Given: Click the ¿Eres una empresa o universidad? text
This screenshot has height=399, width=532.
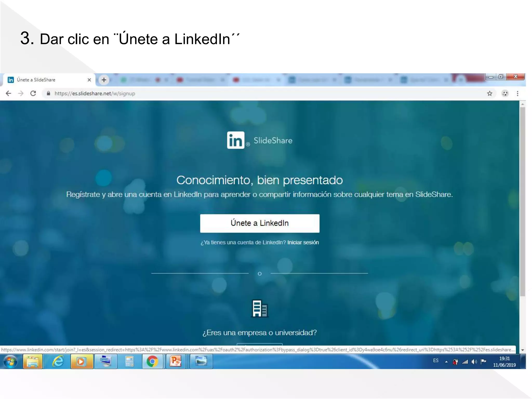Looking at the screenshot, I should tap(260, 333).
